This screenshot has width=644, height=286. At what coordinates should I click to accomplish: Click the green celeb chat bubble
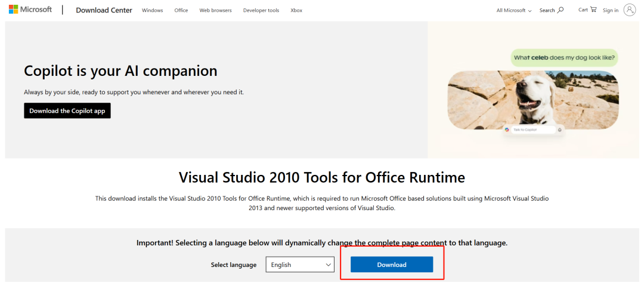pyautogui.click(x=564, y=57)
